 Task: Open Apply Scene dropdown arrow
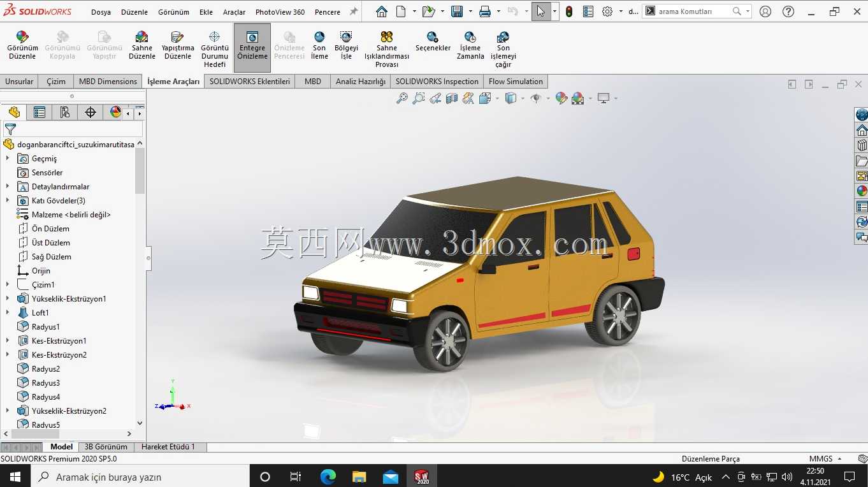(x=589, y=99)
